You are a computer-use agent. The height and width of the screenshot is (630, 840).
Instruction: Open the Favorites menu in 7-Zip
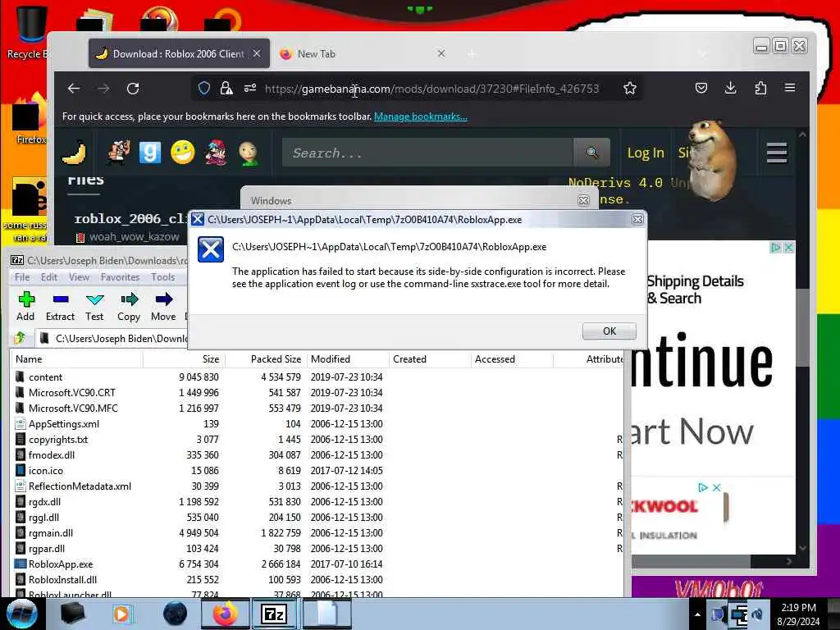[x=120, y=277]
